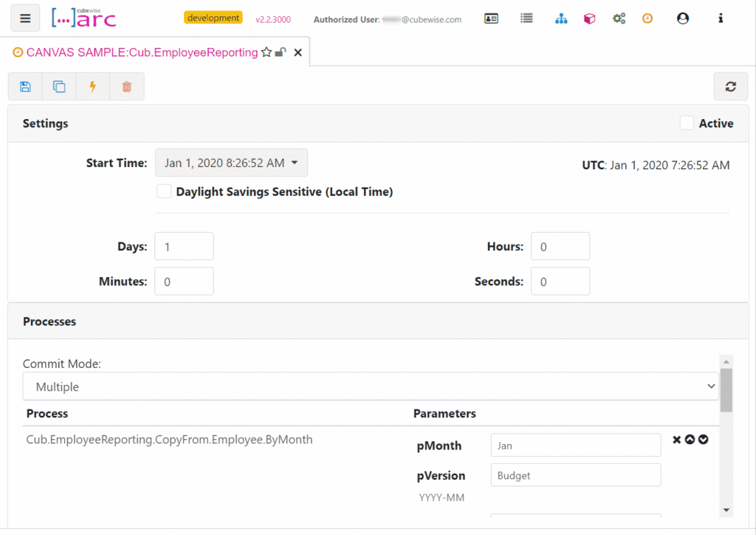Save the chore with floppy disk icon
The width and height of the screenshot is (756, 535).
(x=25, y=87)
